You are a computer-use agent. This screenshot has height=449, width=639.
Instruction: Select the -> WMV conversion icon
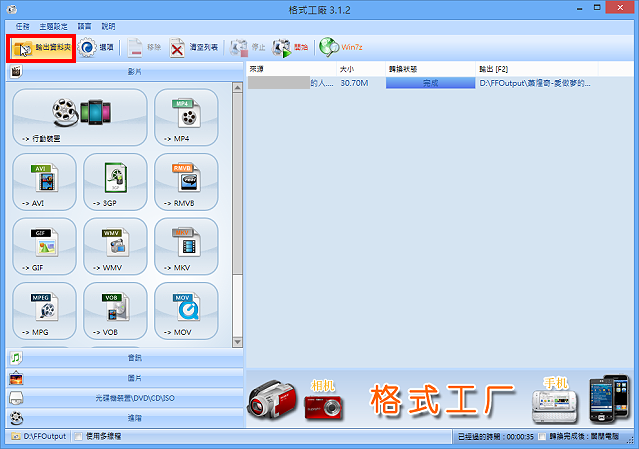[x=115, y=246]
